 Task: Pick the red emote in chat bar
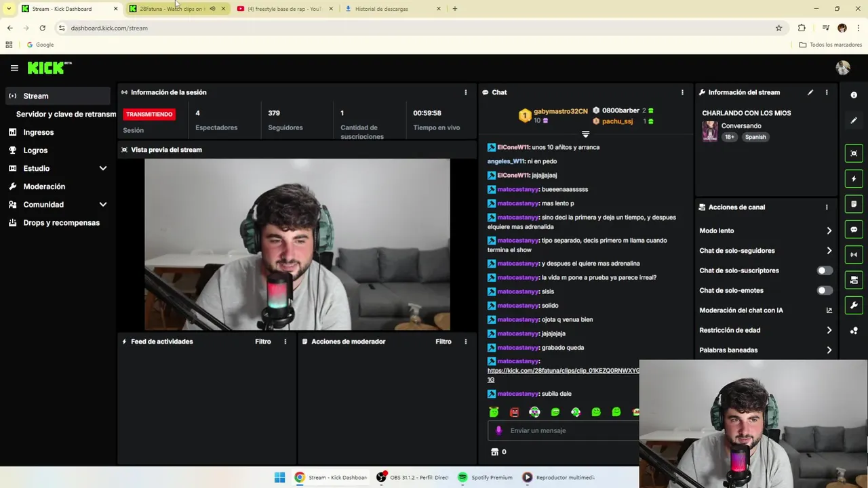[514, 412]
